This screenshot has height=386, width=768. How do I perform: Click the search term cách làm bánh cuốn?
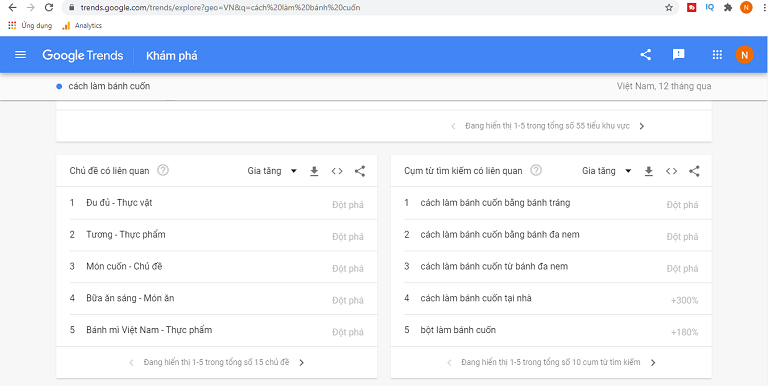(109, 86)
